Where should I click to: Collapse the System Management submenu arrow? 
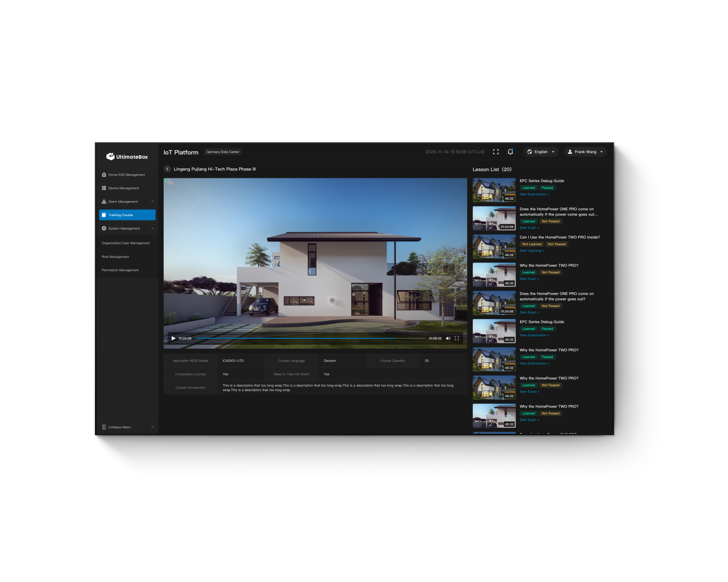click(x=152, y=229)
